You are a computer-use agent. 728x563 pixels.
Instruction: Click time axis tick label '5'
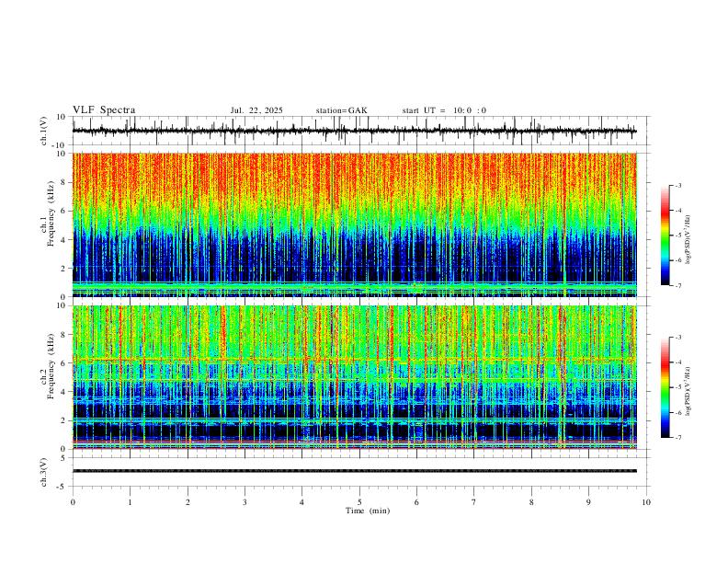point(359,502)
